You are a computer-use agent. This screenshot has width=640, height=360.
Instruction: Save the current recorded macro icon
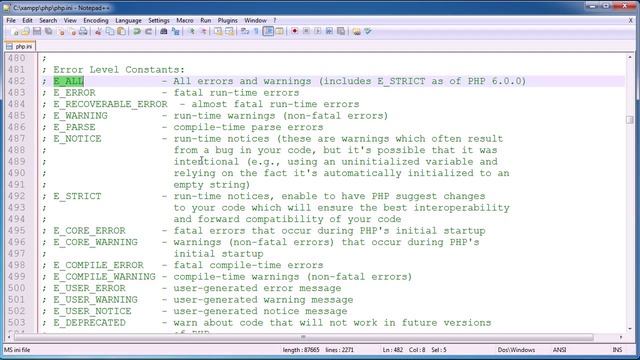tap(341, 31)
